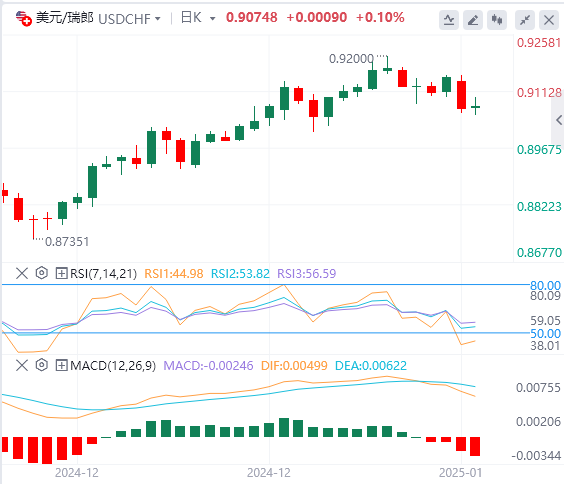This screenshot has height=484, width=564.
Task: Close the USDCHF chart panel
Action: 549,20
